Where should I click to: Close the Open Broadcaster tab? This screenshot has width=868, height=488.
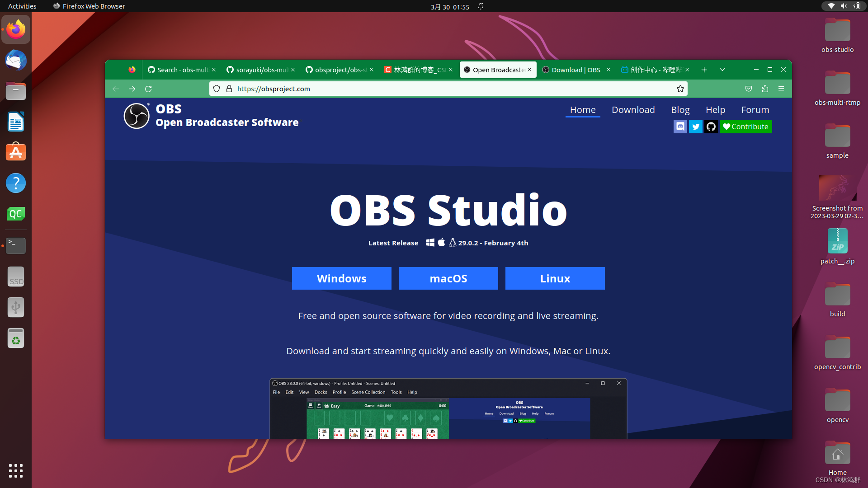[x=529, y=70]
